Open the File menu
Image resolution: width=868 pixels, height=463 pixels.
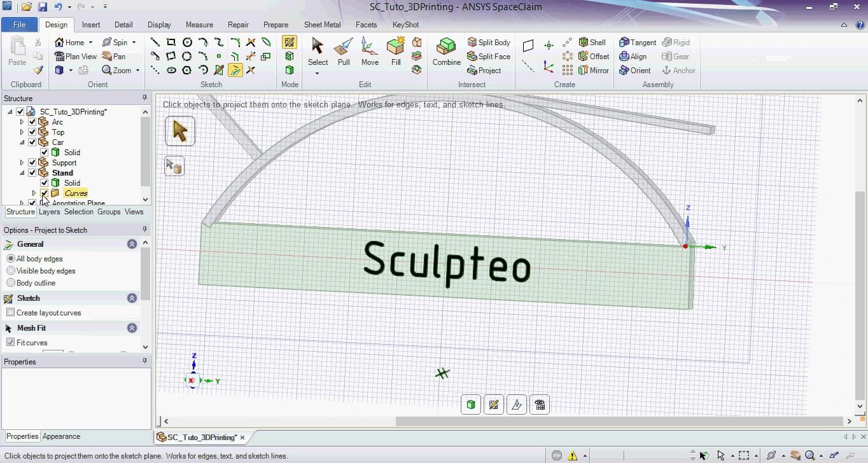click(19, 25)
